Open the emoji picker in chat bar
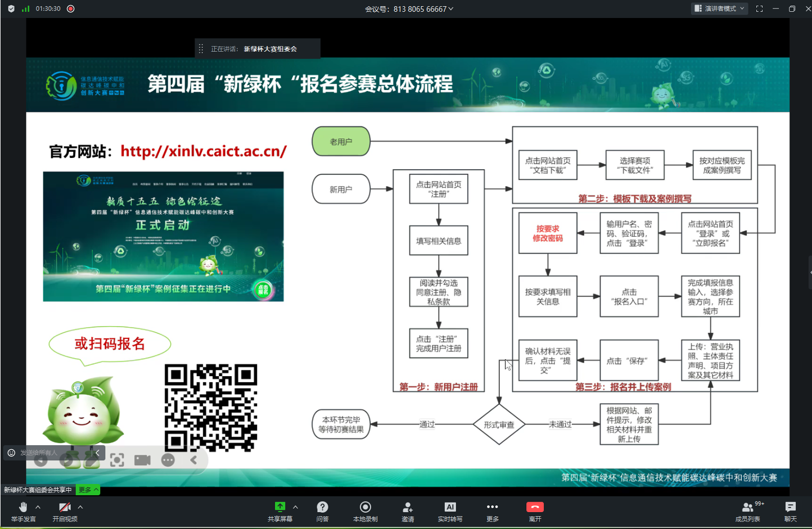Image resolution: width=812 pixels, height=529 pixels. pyautogui.click(x=11, y=453)
